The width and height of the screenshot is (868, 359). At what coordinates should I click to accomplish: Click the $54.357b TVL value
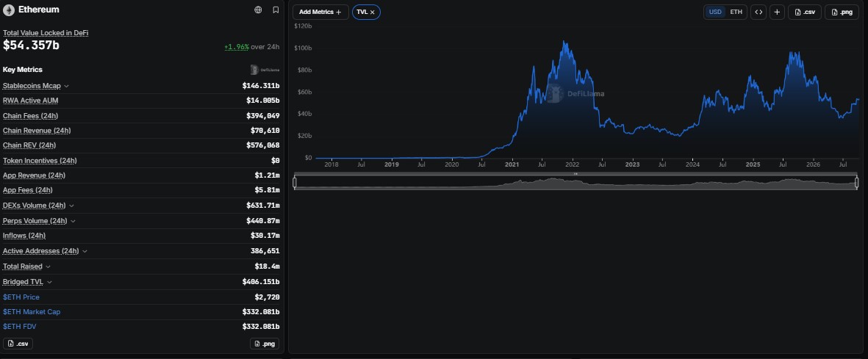click(31, 46)
